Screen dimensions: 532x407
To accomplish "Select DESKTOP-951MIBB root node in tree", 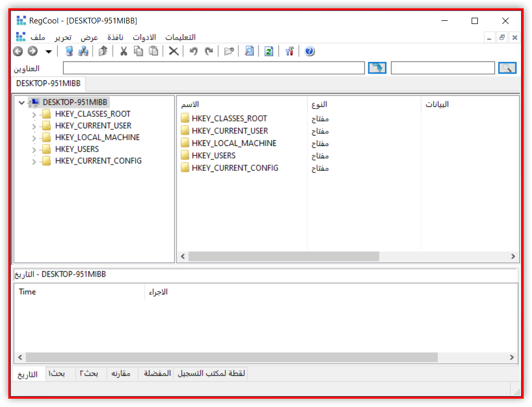I will [74, 102].
